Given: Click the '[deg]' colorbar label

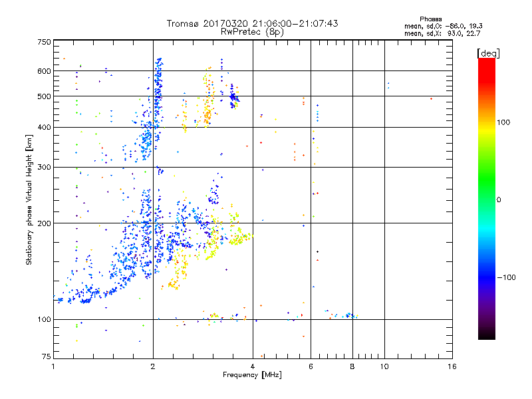Looking at the screenshot, I should click(x=488, y=53).
